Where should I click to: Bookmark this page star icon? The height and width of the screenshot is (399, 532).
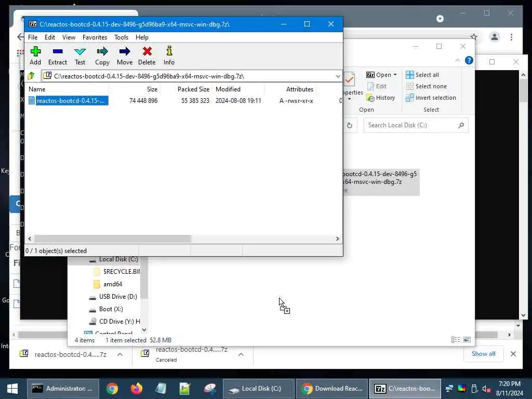tap(474, 37)
